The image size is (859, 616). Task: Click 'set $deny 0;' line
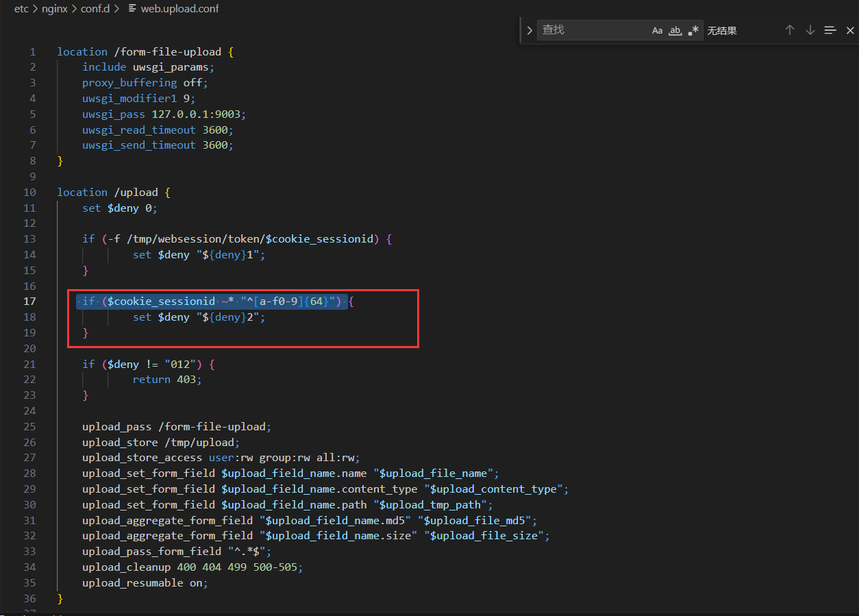coord(120,208)
